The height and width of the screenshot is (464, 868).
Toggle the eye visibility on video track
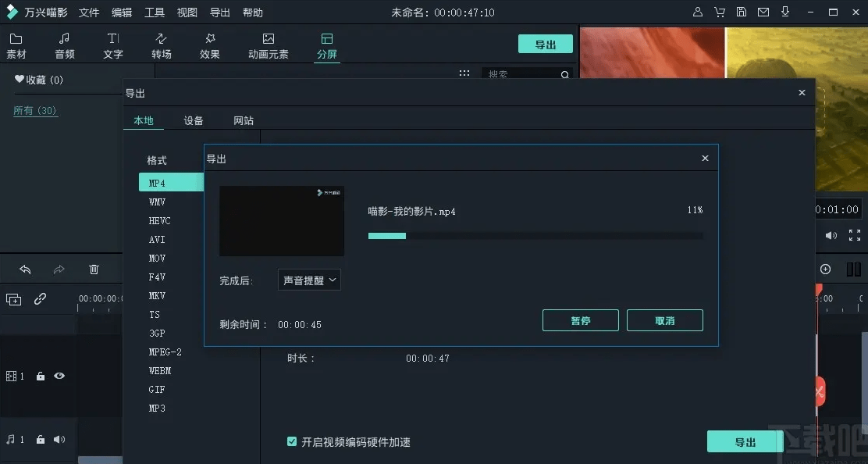point(59,376)
